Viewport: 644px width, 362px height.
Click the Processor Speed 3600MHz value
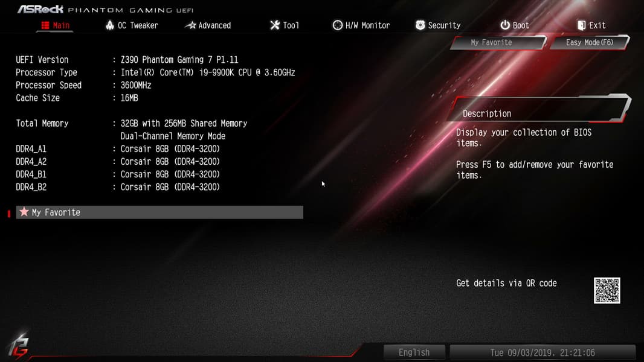[135, 85]
